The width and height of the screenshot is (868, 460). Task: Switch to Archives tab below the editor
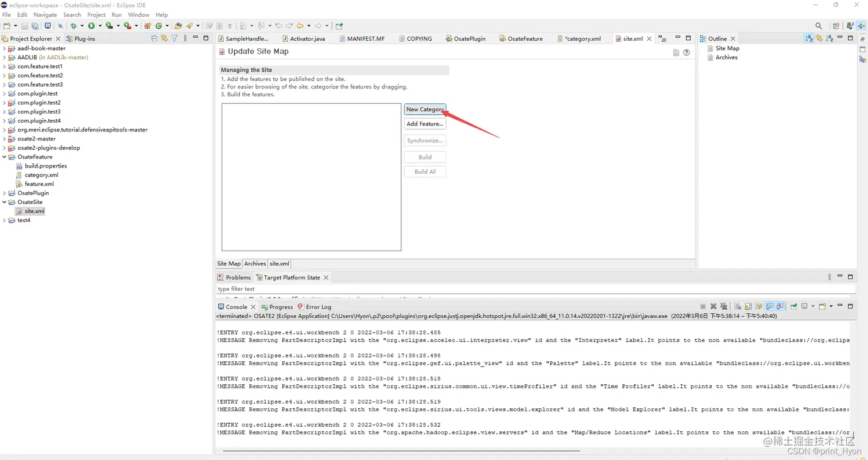click(255, 264)
